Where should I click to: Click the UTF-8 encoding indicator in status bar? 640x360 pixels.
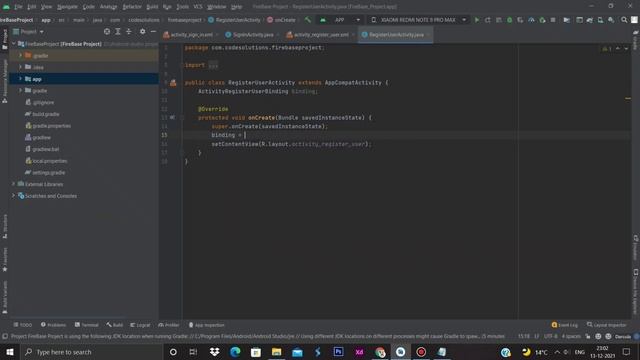coord(550,336)
